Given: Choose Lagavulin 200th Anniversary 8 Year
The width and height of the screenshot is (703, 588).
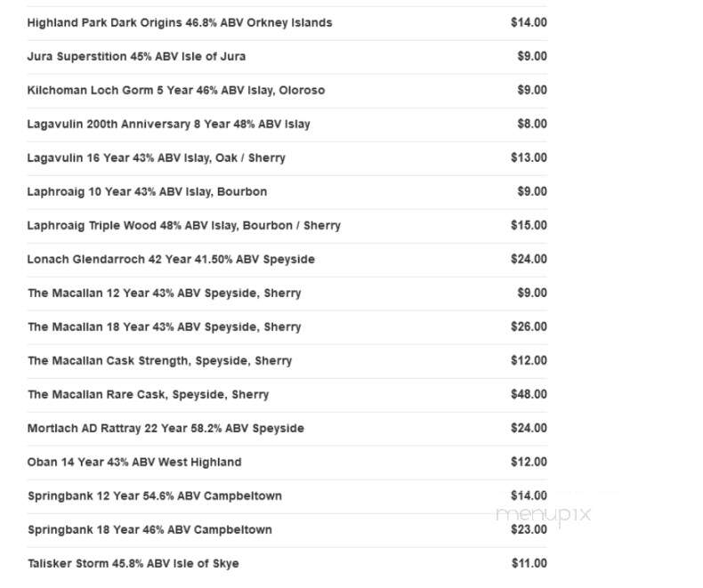Looking at the screenshot, I should (287, 125).
